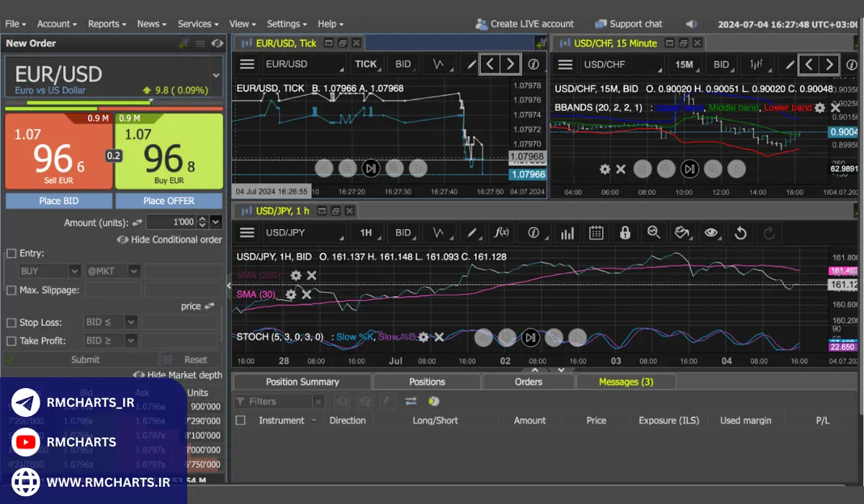
Task: Tick the Take Profit checkbox
Action: click(12, 341)
